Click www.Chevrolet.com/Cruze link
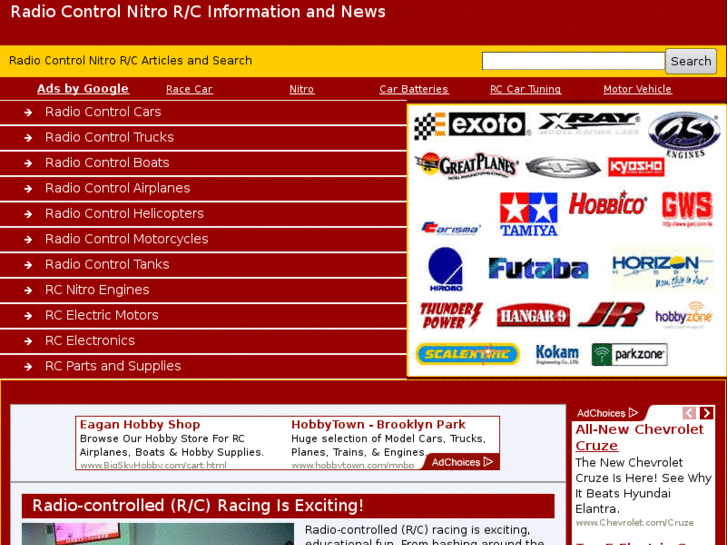 pyautogui.click(x=634, y=522)
